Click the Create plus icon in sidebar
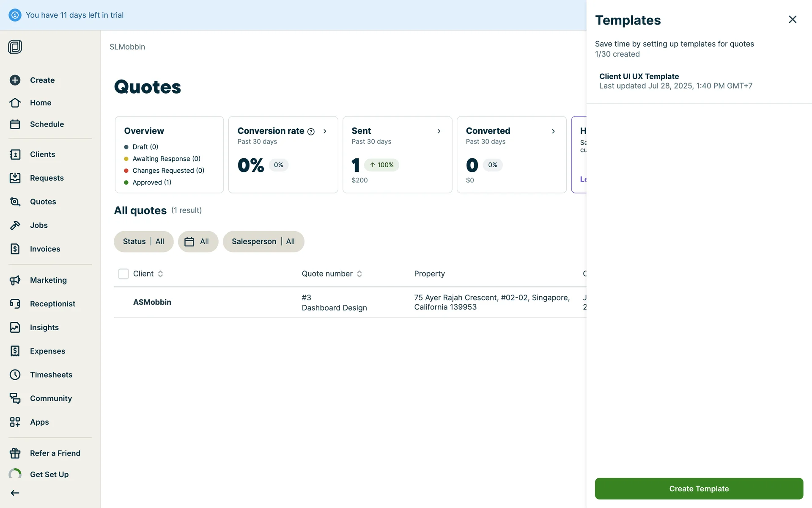Screen dimensions: 812x508 pyautogui.click(x=15, y=80)
